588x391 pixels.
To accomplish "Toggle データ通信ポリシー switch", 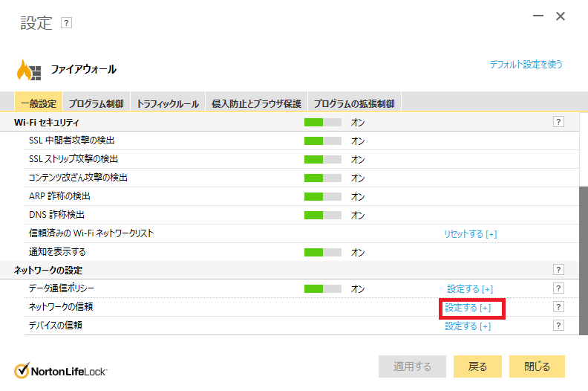I will click(323, 289).
